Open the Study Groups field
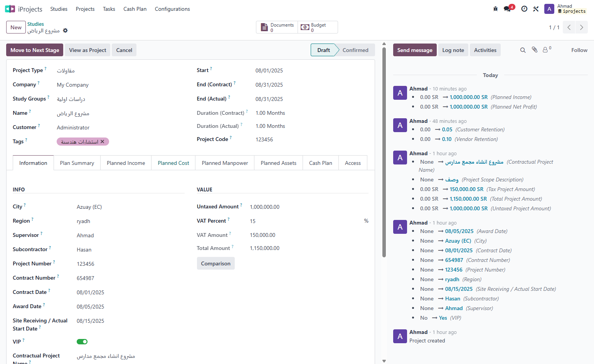 click(121, 99)
